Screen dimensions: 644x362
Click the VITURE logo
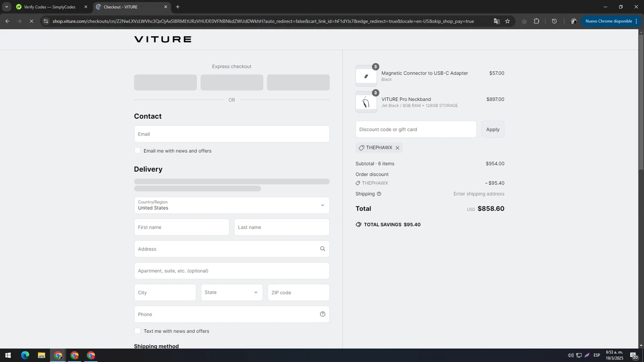(x=163, y=39)
